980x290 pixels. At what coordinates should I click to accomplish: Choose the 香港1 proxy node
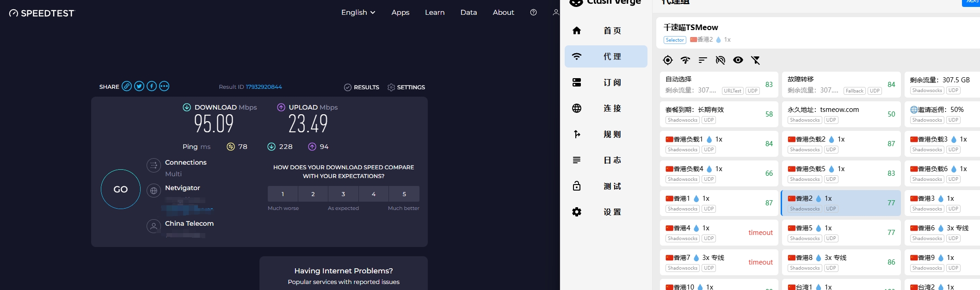[719, 203]
